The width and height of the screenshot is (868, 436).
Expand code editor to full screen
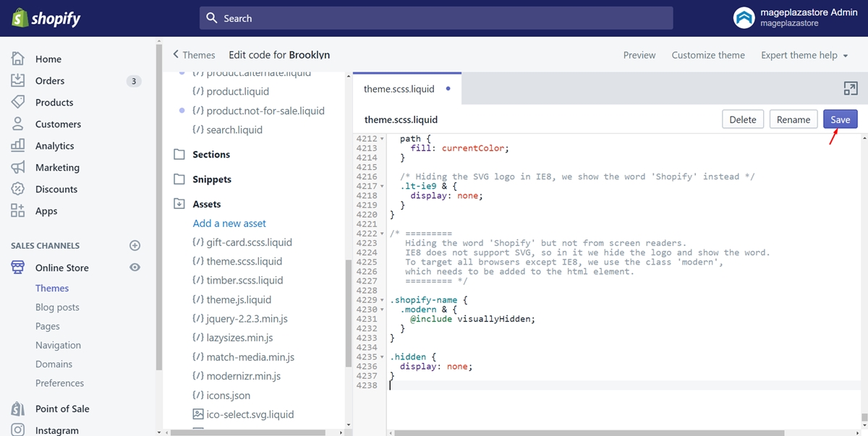click(x=851, y=88)
